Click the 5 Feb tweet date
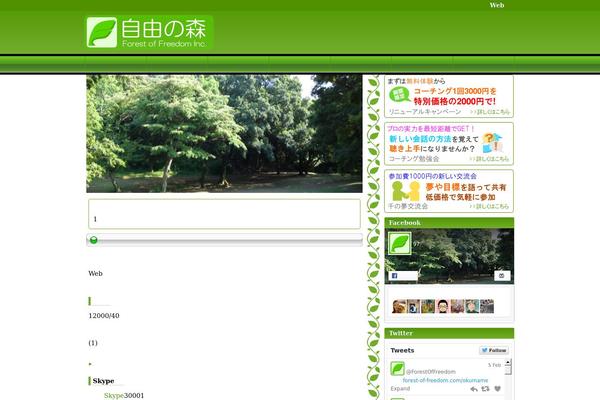 [494, 365]
